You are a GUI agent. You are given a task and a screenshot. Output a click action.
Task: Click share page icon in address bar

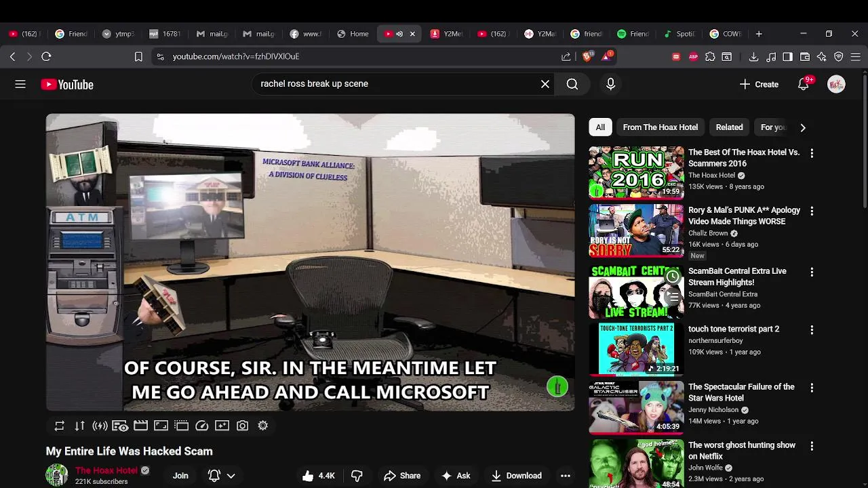click(566, 57)
